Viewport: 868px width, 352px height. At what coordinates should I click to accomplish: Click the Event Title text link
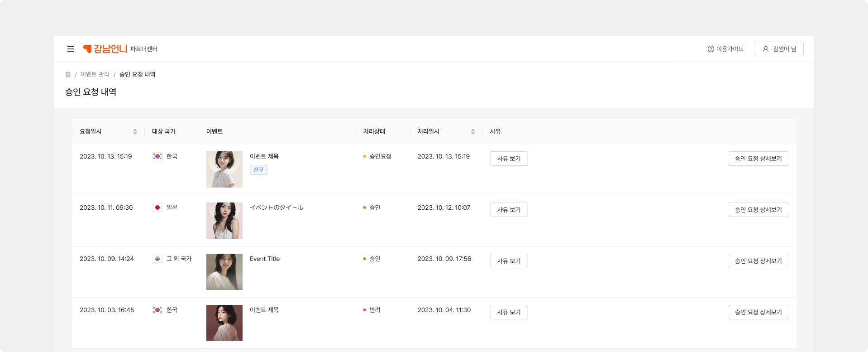pyautogui.click(x=265, y=259)
